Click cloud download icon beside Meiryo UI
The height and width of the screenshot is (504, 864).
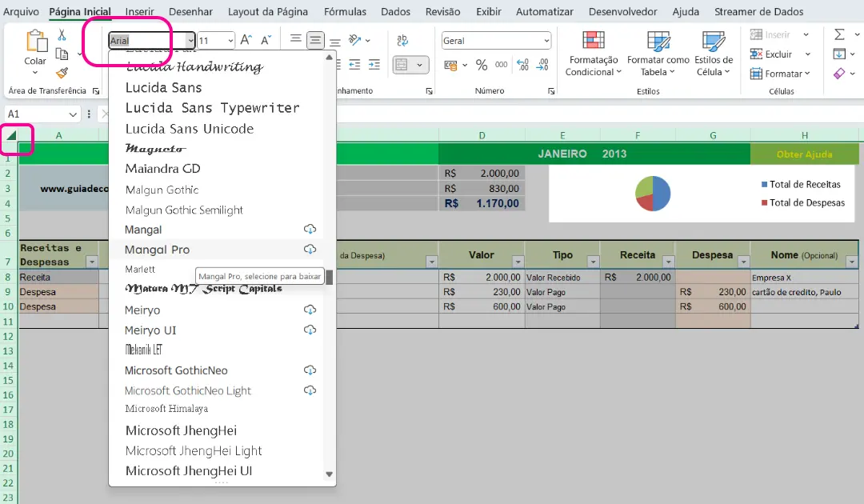click(x=310, y=330)
